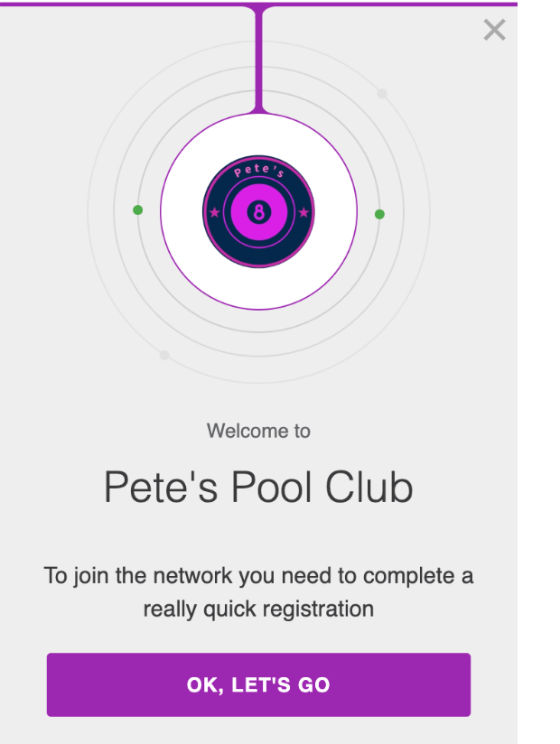Click the right pink star on the badge
560x744 pixels.
(303, 212)
